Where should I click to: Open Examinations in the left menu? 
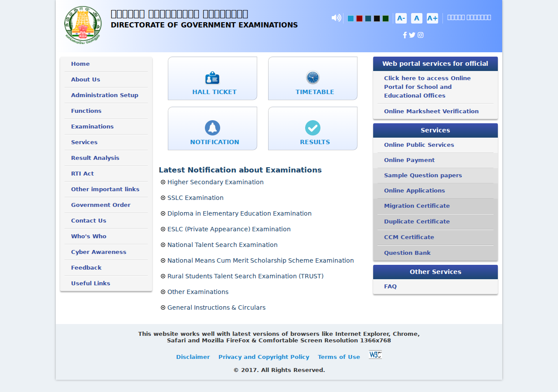point(92,127)
